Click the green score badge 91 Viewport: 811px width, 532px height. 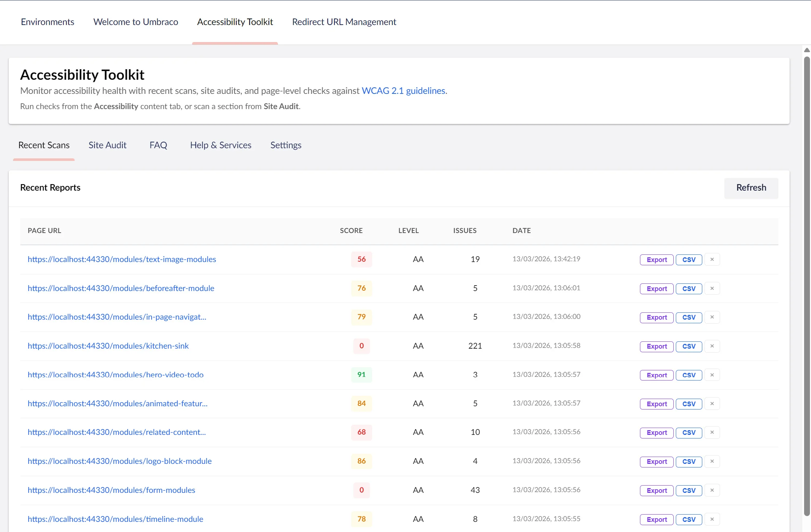(x=361, y=375)
